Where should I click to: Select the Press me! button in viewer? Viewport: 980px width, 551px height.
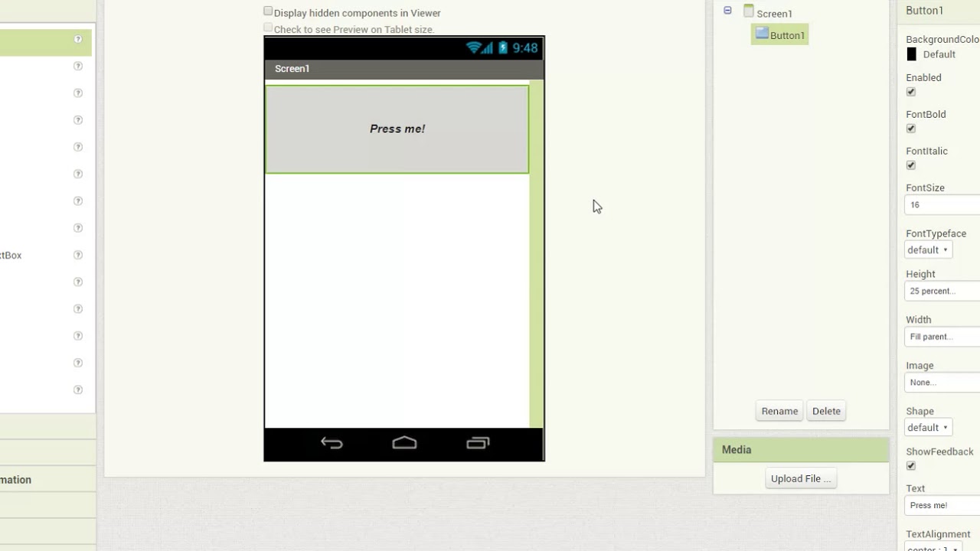(397, 129)
